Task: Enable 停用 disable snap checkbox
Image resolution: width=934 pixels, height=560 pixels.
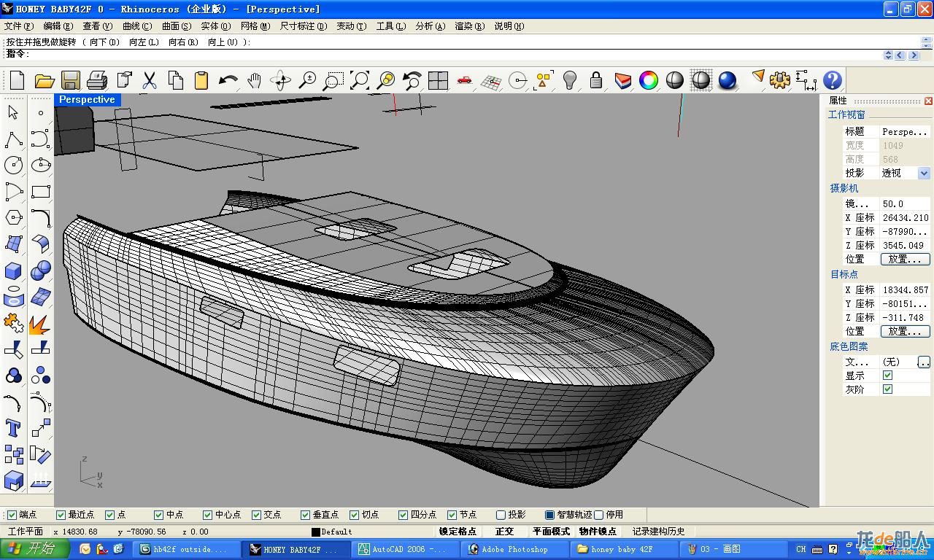Action: [x=599, y=515]
